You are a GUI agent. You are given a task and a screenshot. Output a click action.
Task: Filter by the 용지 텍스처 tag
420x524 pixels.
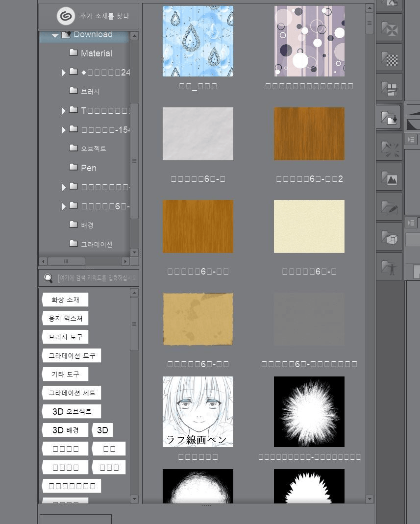(65, 319)
